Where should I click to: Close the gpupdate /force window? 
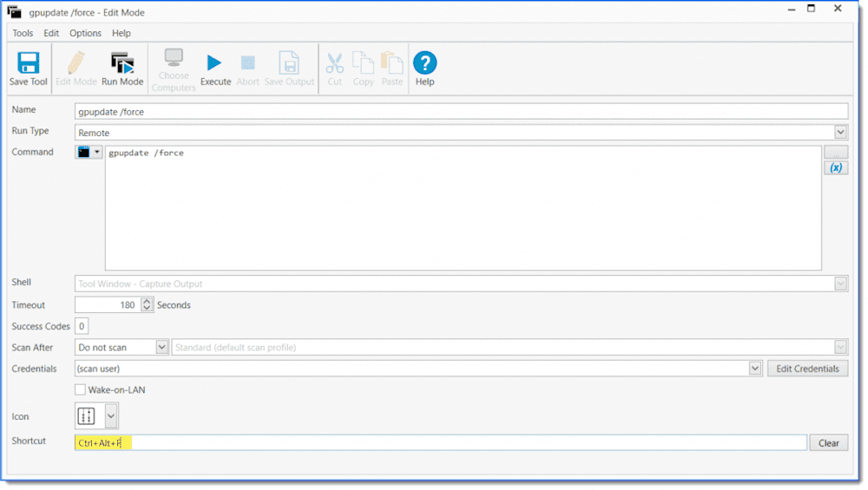tap(838, 9)
